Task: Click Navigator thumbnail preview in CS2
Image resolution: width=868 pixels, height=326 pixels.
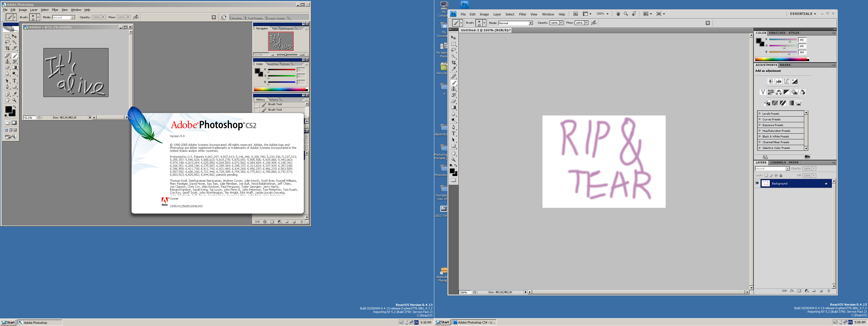Action: pyautogui.click(x=281, y=41)
